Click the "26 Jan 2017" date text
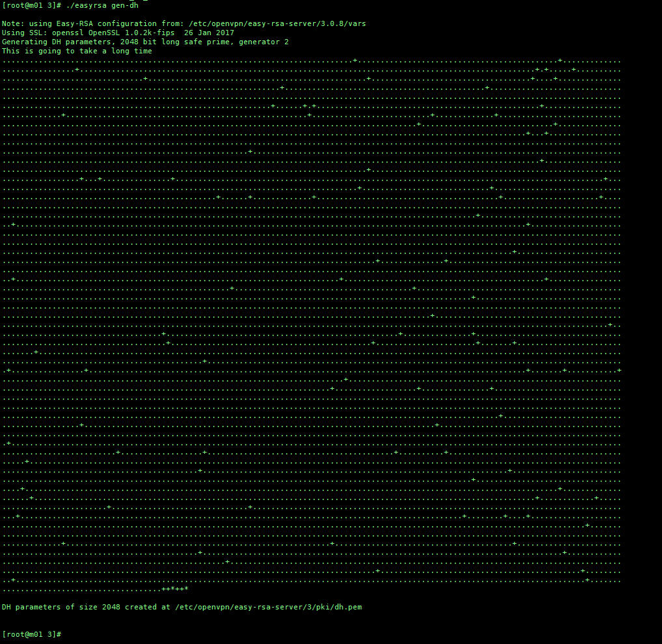Screen dimensions: 662x644 click(x=209, y=33)
